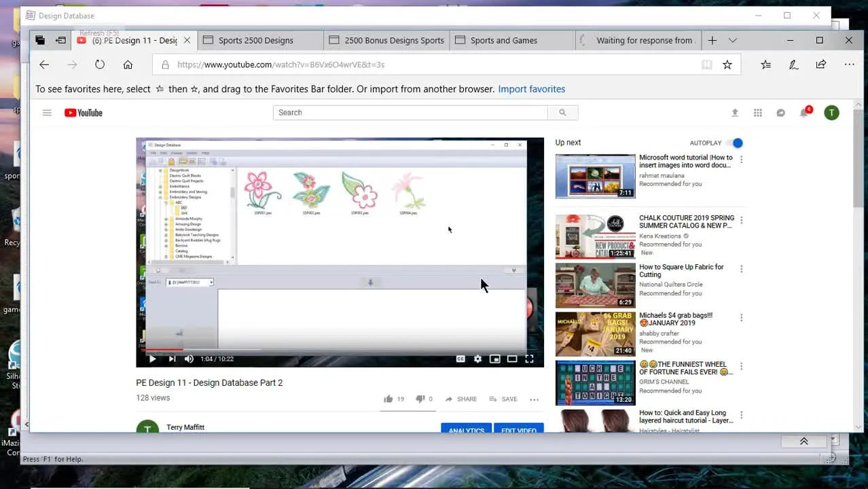Click the EDIT VIDEO button
The height and width of the screenshot is (489, 868).
click(x=519, y=429)
